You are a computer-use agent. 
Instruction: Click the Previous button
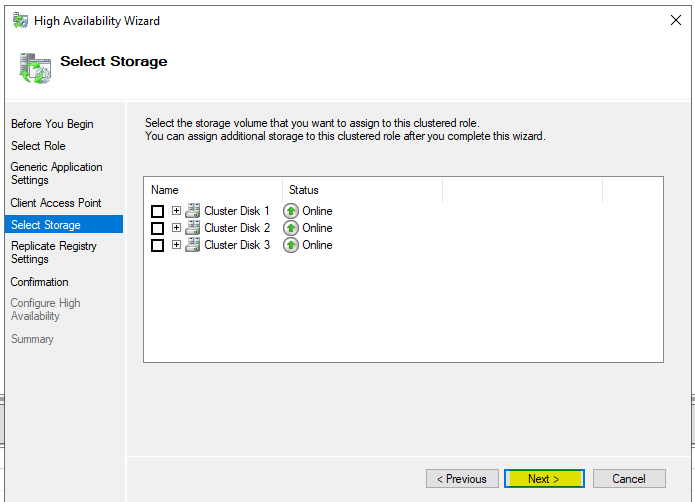click(462, 479)
